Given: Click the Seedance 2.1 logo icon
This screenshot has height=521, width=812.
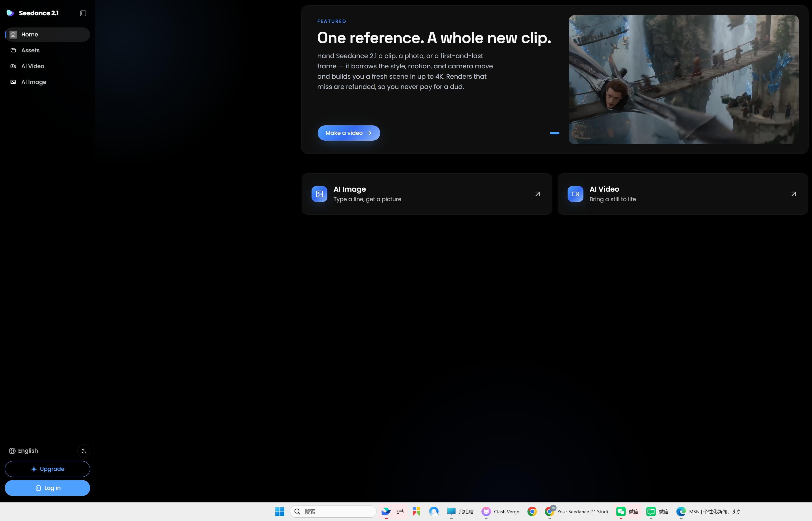Looking at the screenshot, I should 10,13.
